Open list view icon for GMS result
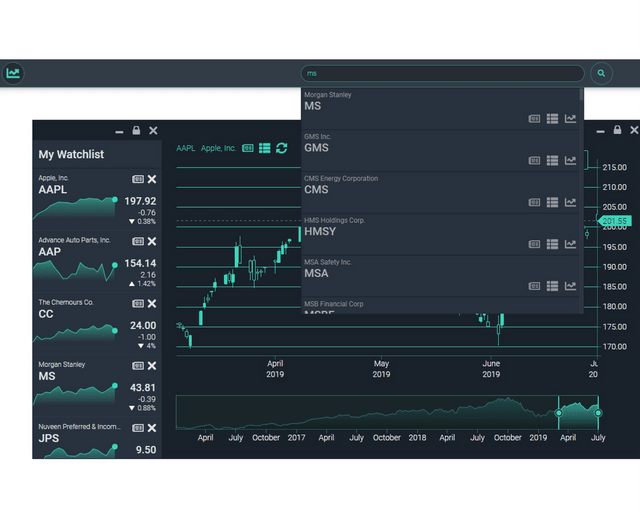Image resolution: width=640 pixels, height=520 pixels. [x=552, y=161]
